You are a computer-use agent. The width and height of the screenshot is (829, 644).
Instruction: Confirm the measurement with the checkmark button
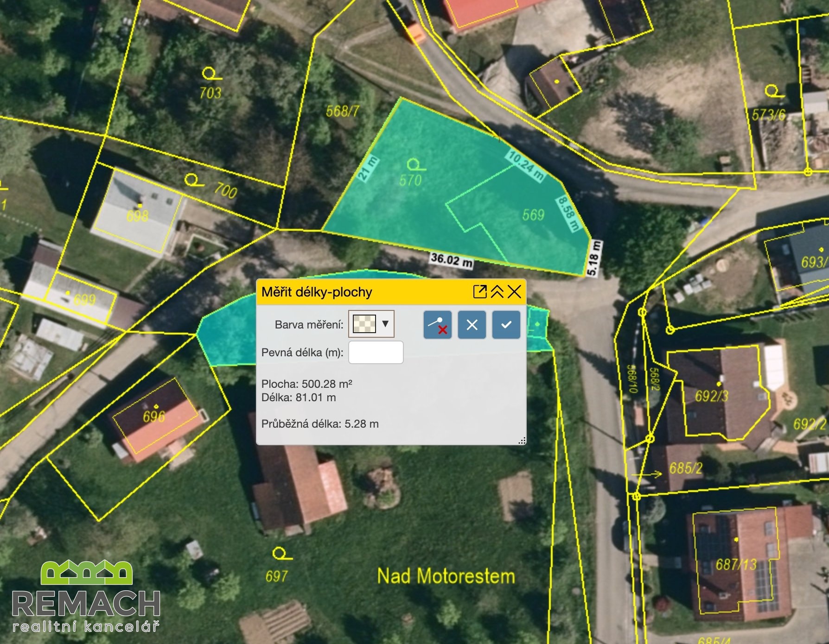tap(506, 325)
